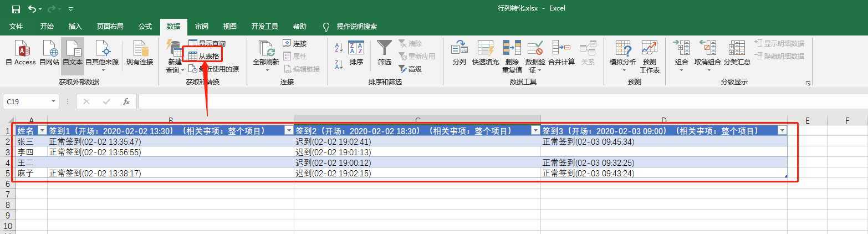
Task: Open Outline (分级显示) dialog launcher
Action: tap(808, 83)
